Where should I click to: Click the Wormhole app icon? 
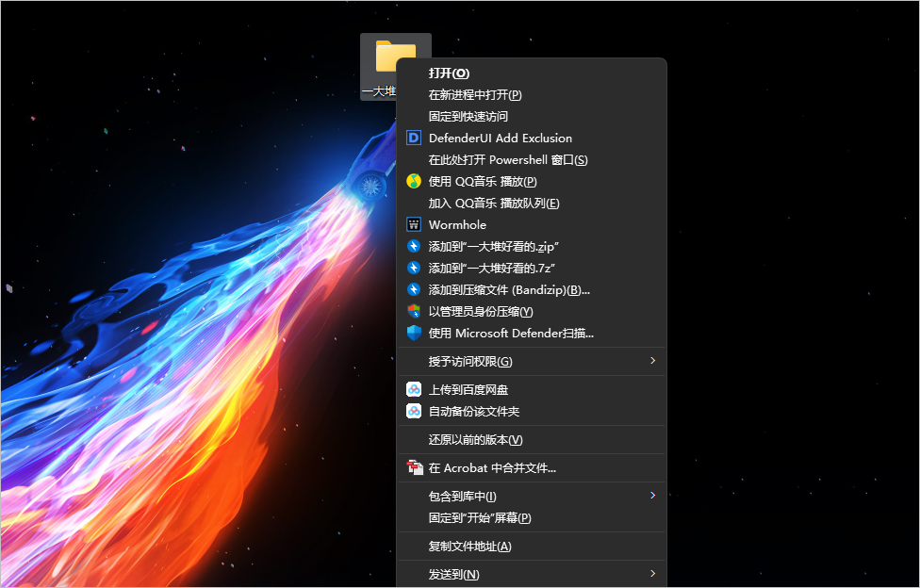[x=414, y=225]
